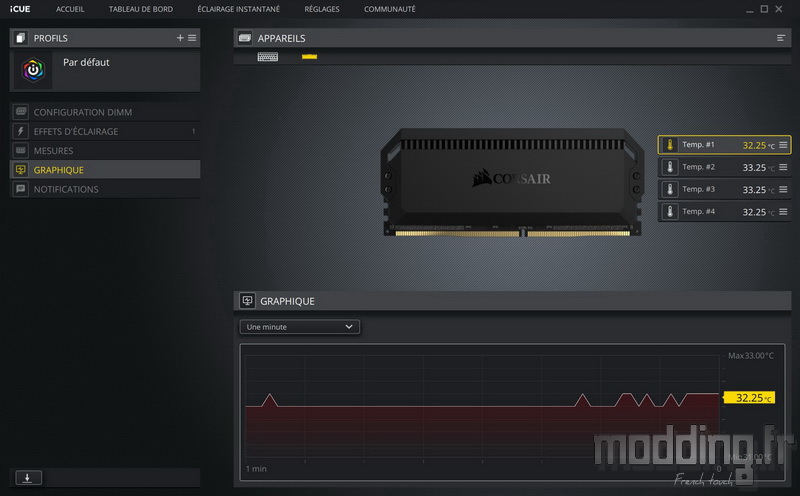The height and width of the screenshot is (496, 800).
Task: Open the TABLEAU DE BORD tab
Action: pyautogui.click(x=141, y=9)
